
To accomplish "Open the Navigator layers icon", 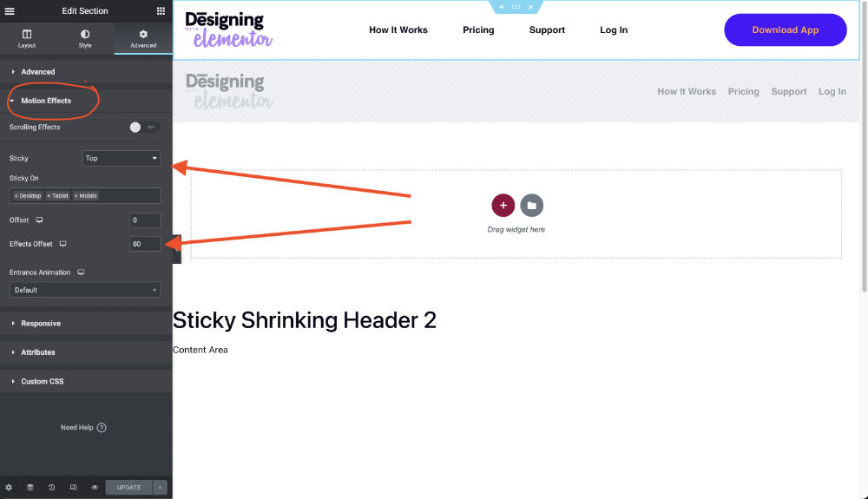I will (30, 488).
